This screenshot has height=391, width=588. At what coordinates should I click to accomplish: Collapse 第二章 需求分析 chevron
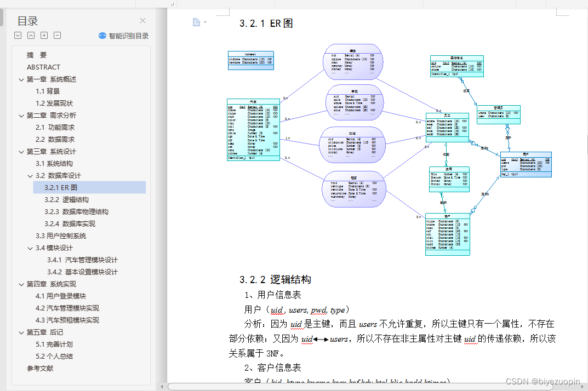click(x=21, y=116)
